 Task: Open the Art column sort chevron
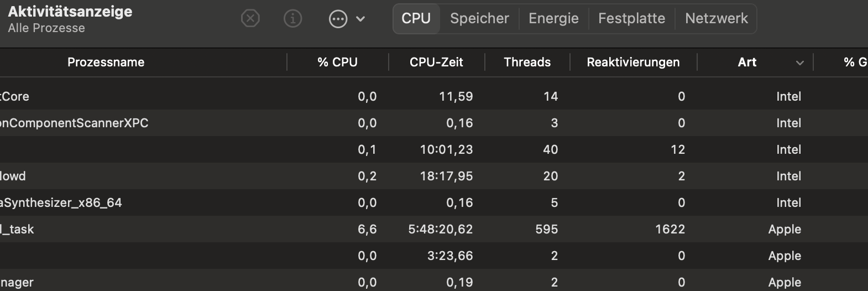[799, 63]
